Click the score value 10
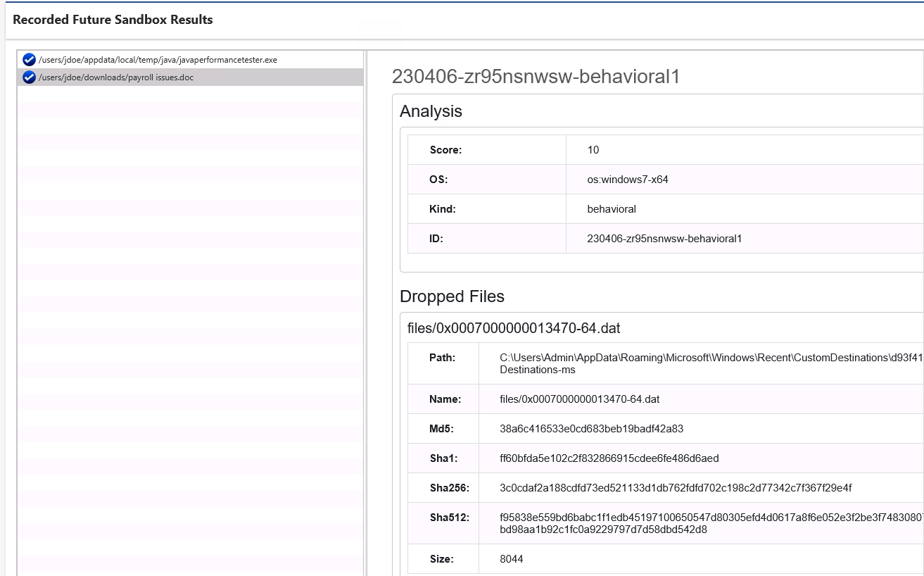Screen dimensions: 924x576 [x=593, y=150]
